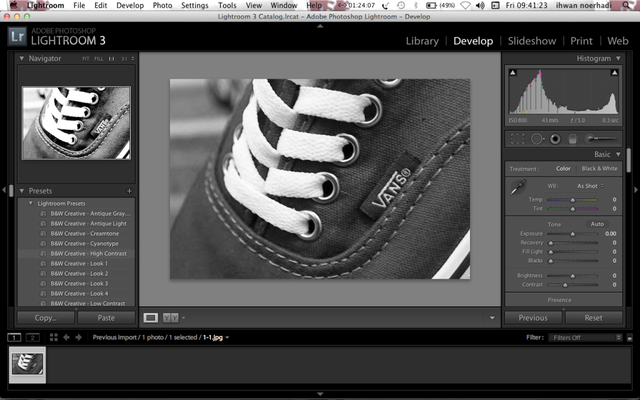The image size is (640, 400).
Task: Select the Red Eye Correction tool
Action: tap(555, 139)
